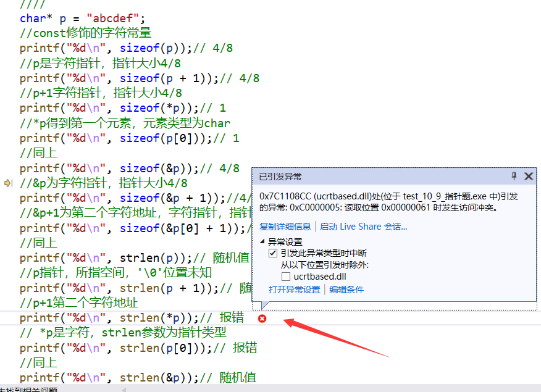Click the line with sizeof(&p[0] + 1)
541x392 pixels.
136,228
